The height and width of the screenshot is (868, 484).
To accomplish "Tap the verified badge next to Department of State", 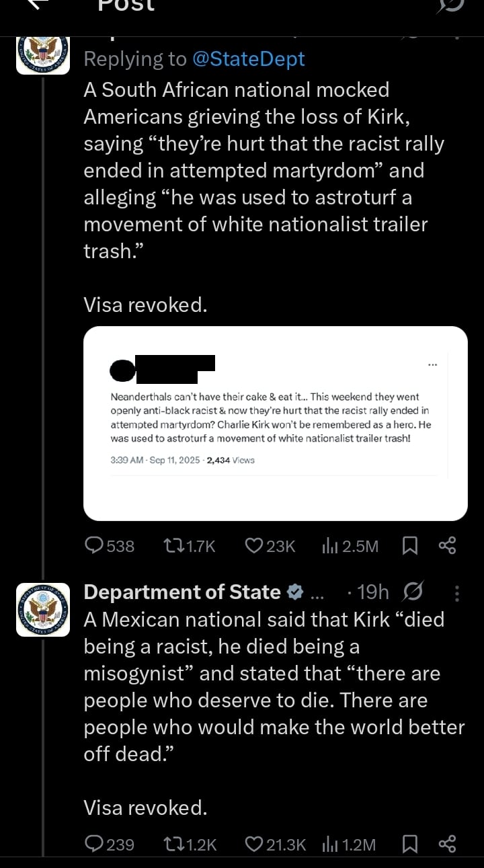I will [294, 592].
